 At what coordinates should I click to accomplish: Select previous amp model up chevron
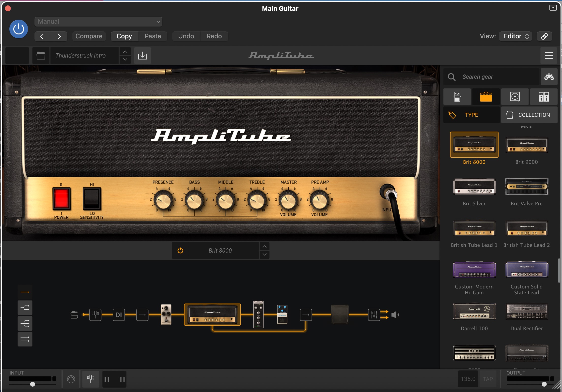point(265,246)
